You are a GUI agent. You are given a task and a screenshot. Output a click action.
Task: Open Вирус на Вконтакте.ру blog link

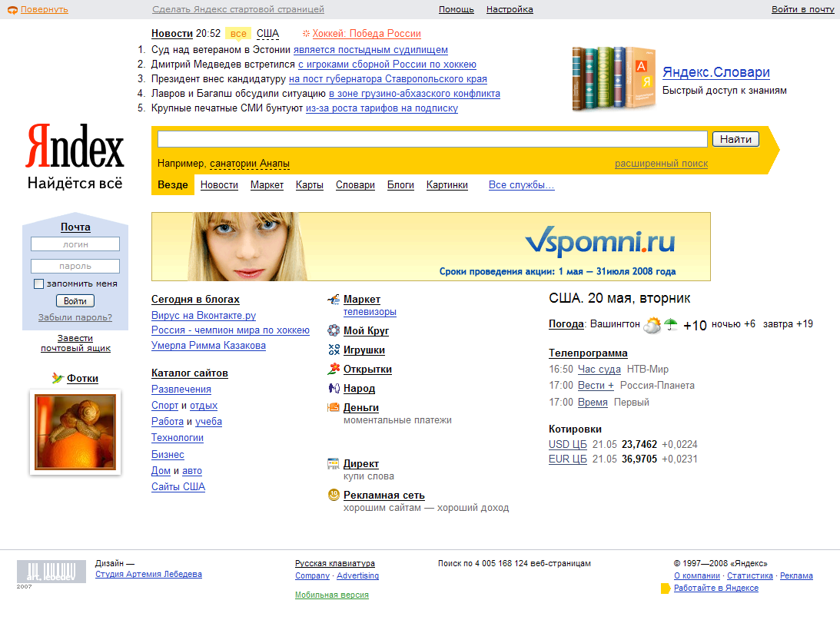point(204,315)
